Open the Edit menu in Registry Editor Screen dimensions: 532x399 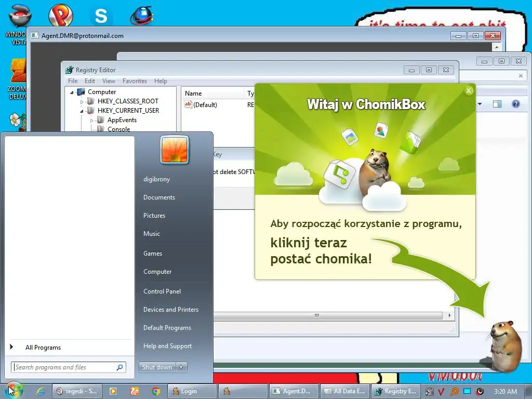pos(89,81)
